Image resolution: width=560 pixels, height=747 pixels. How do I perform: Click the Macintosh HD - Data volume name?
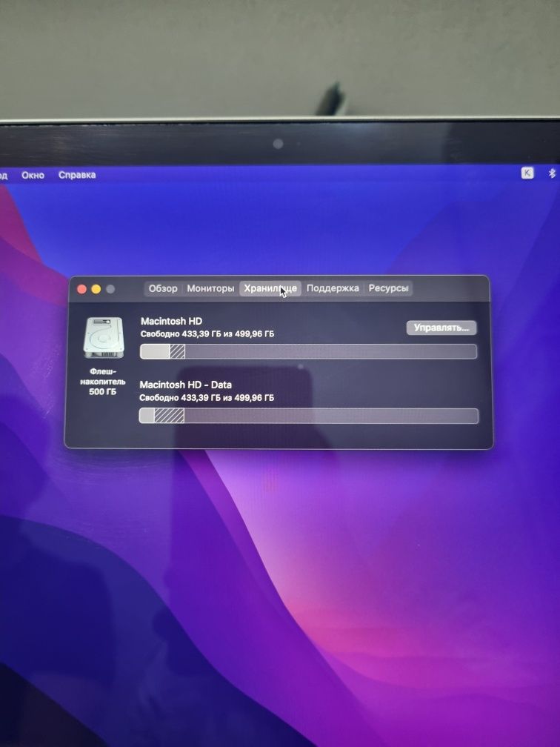point(186,385)
